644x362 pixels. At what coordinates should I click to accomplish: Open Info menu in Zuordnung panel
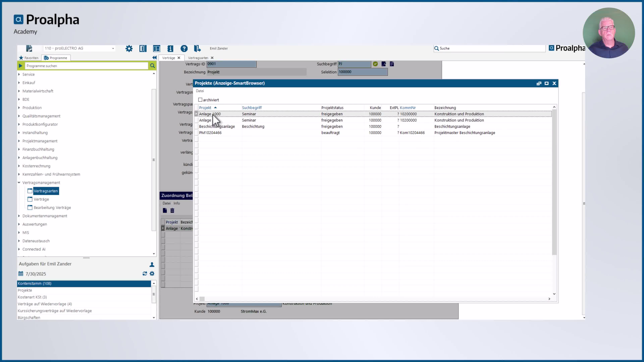pos(176,203)
